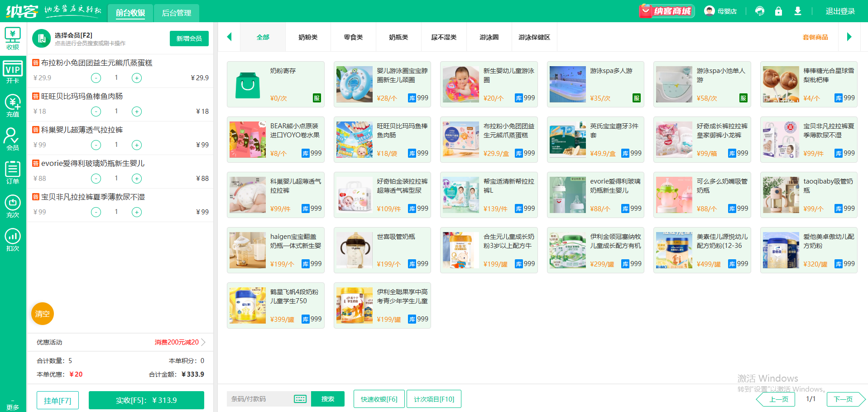Open the 收银 cashier sidebar icon
Image resolution: width=868 pixels, height=412 pixels.
tap(13, 38)
